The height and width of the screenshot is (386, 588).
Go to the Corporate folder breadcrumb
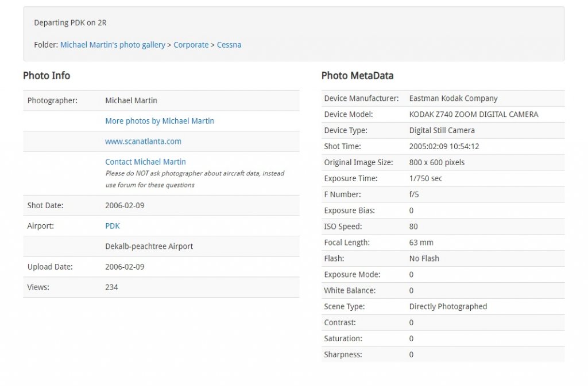pos(191,45)
